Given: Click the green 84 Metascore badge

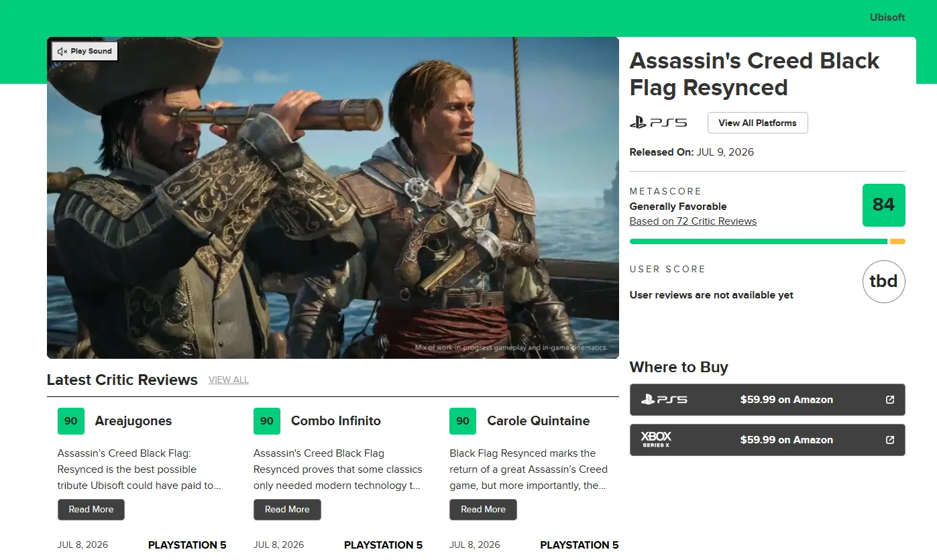Looking at the screenshot, I should tap(883, 205).
